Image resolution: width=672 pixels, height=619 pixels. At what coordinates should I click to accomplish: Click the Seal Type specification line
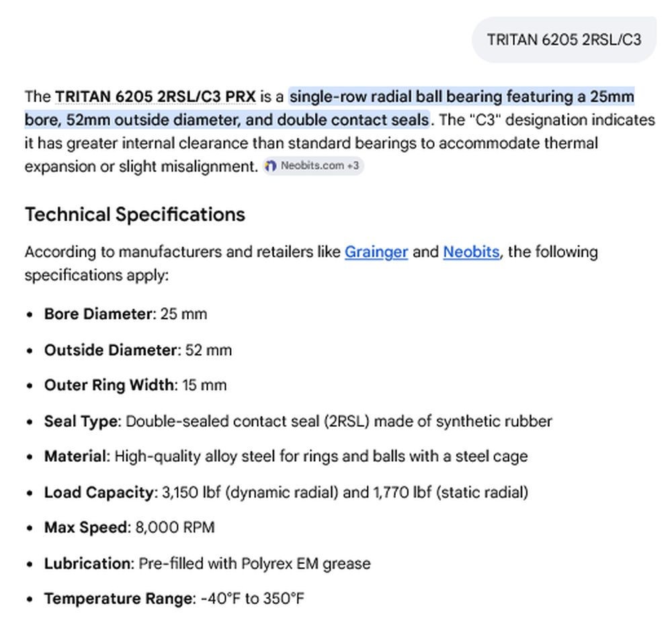pyautogui.click(x=298, y=421)
